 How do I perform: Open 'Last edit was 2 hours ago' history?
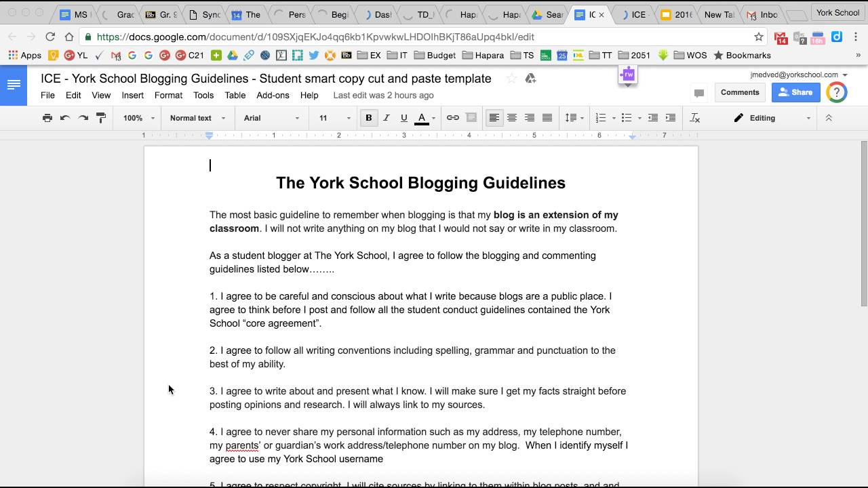(x=383, y=96)
